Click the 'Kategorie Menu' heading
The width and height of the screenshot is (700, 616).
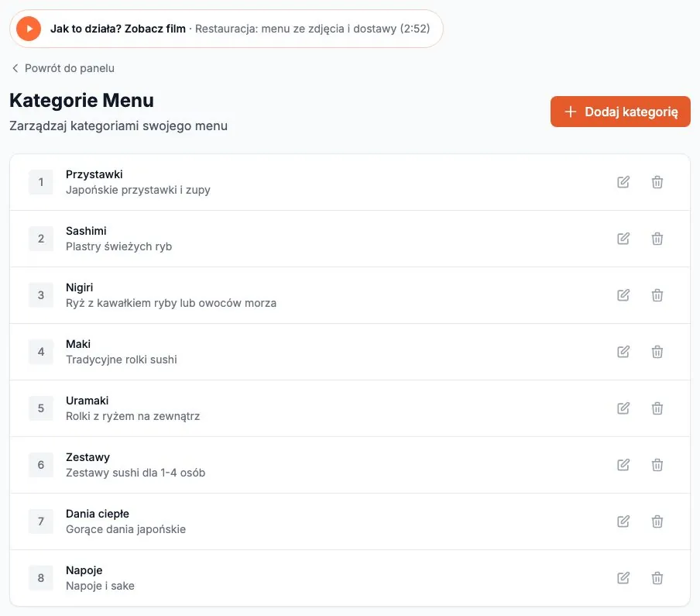coord(82,101)
